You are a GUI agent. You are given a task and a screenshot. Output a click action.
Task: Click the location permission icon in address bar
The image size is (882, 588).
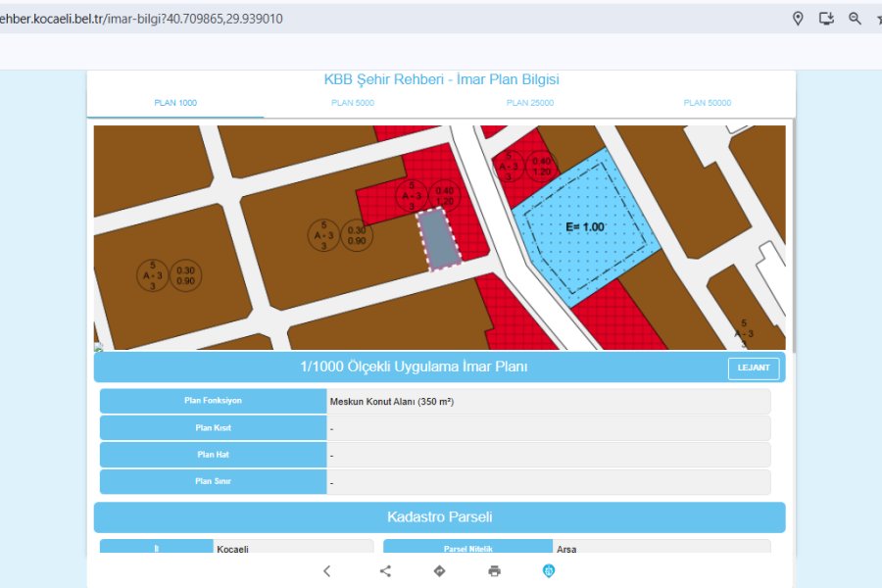pyautogui.click(x=798, y=19)
